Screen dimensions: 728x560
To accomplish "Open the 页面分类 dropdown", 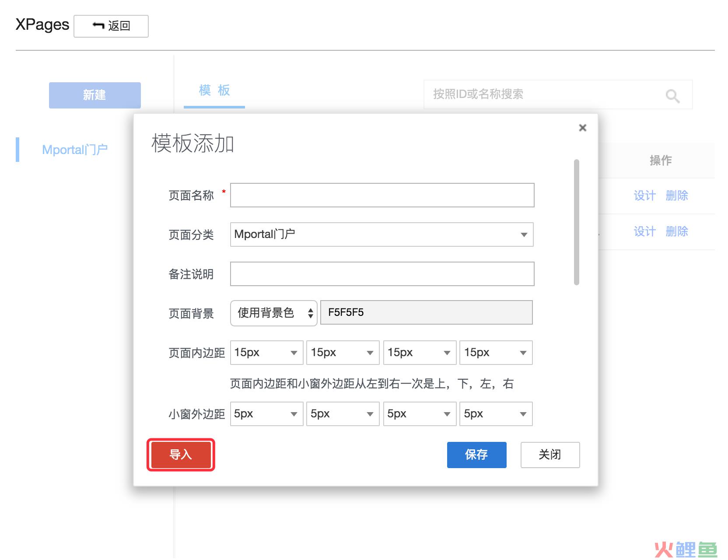I will tap(381, 234).
